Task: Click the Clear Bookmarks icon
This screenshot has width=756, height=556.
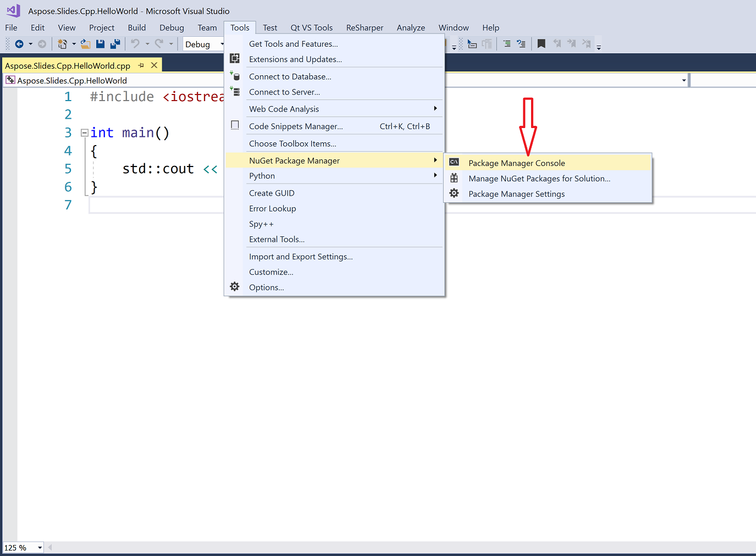Action: pyautogui.click(x=587, y=43)
